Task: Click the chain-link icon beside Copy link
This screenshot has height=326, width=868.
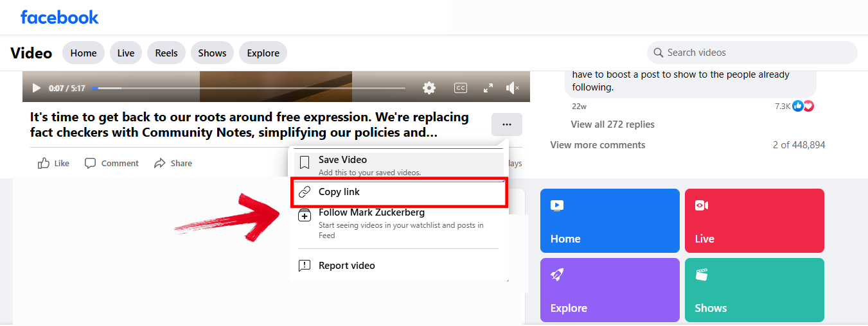Action: [x=305, y=192]
